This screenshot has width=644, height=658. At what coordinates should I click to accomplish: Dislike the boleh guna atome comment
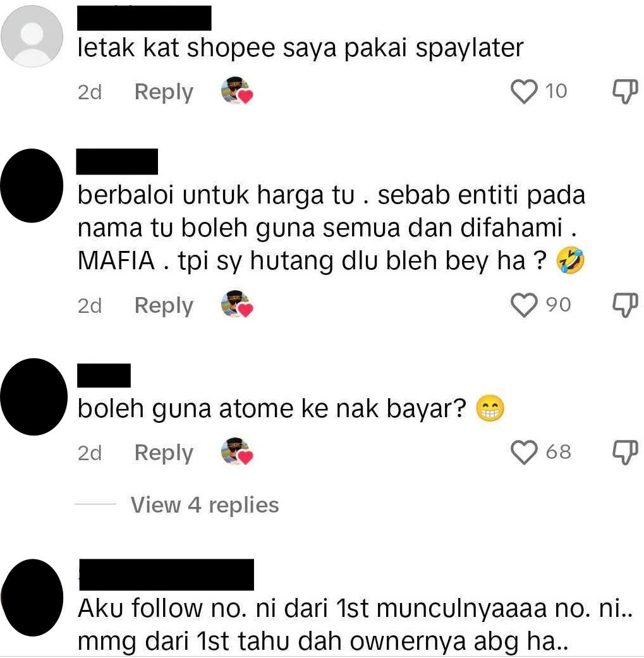click(625, 452)
